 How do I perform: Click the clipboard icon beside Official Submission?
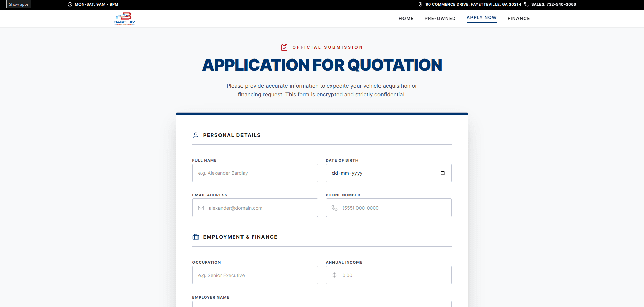tap(284, 47)
